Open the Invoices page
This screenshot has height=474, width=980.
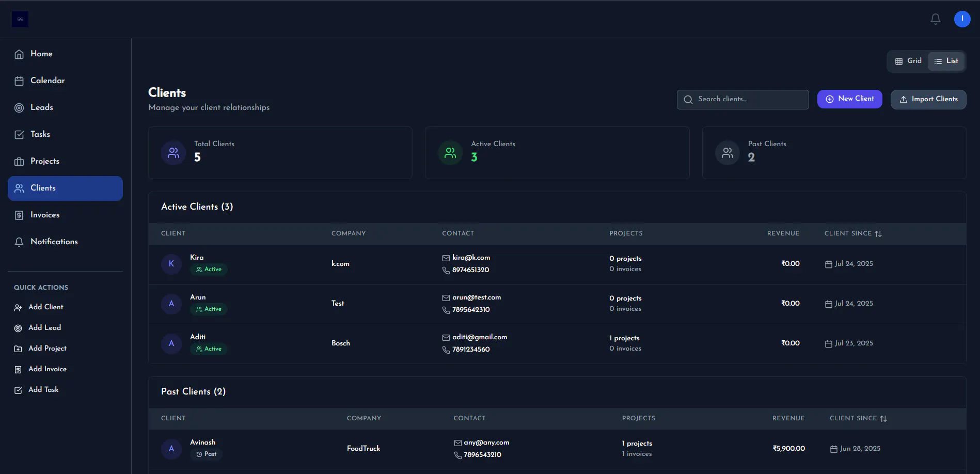point(65,215)
